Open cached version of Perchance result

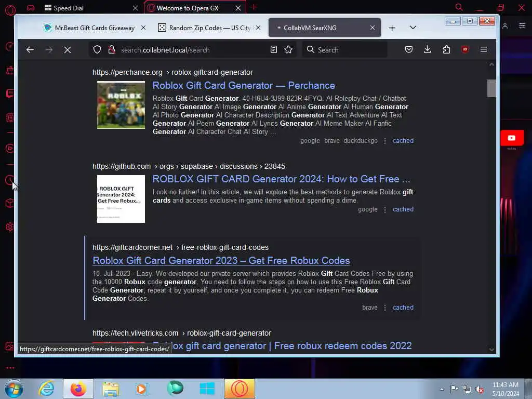click(x=403, y=141)
